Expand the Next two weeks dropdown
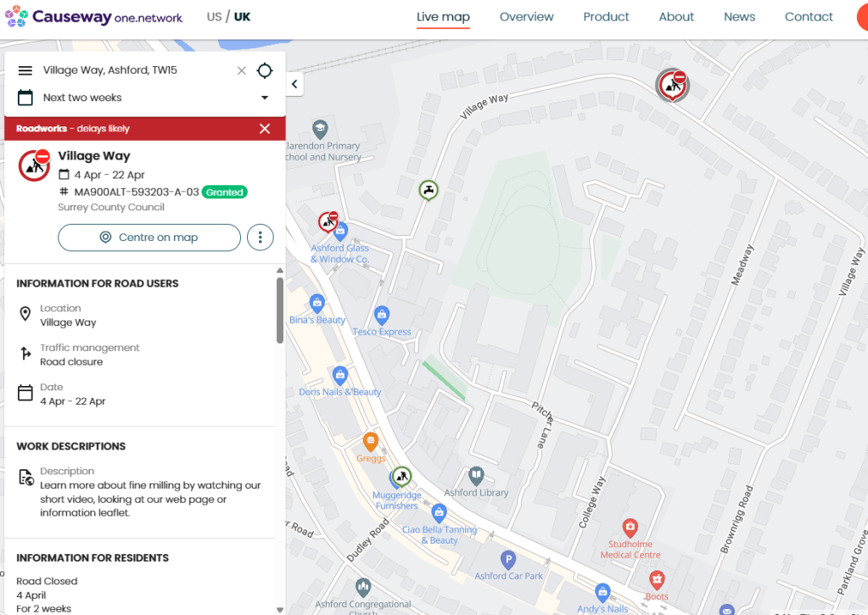The image size is (868, 615). 265,98
